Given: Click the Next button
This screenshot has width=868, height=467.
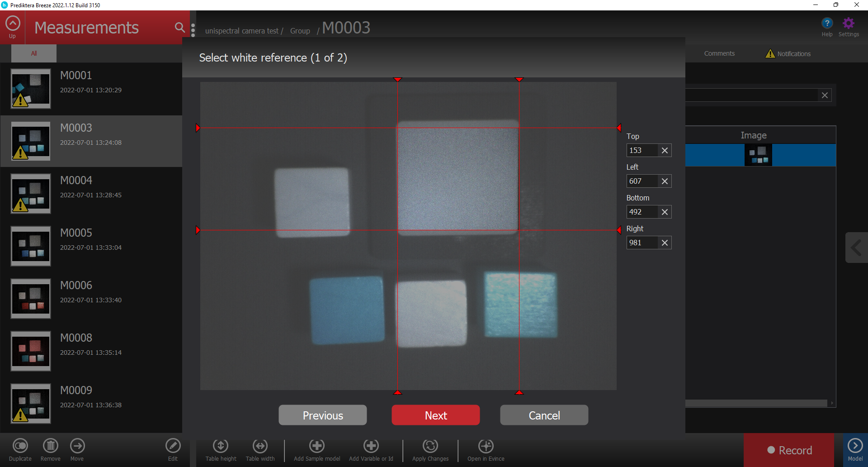Looking at the screenshot, I should 435,415.
